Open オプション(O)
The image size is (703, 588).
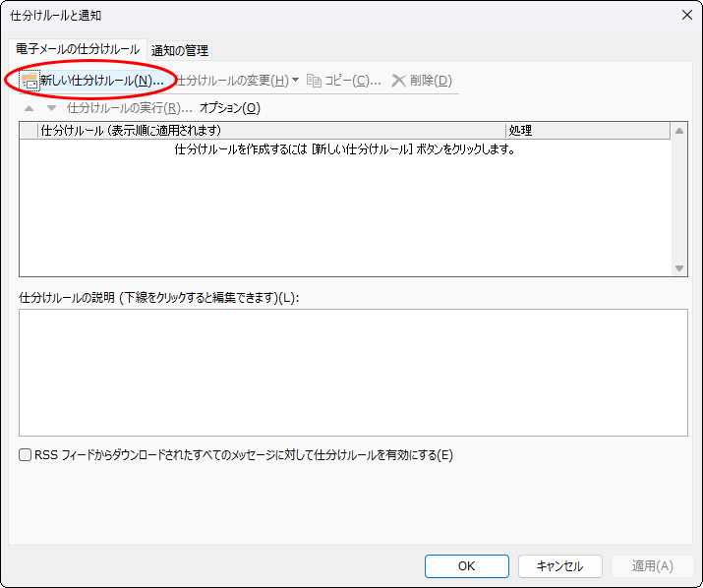(x=229, y=108)
